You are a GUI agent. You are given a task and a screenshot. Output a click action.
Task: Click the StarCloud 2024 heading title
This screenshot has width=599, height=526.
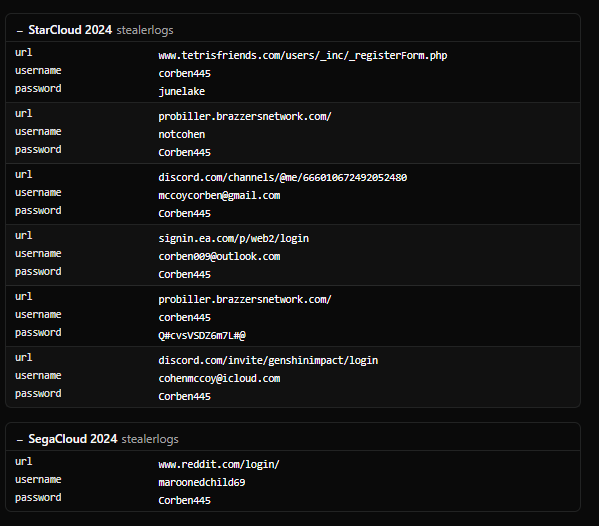(x=70, y=30)
